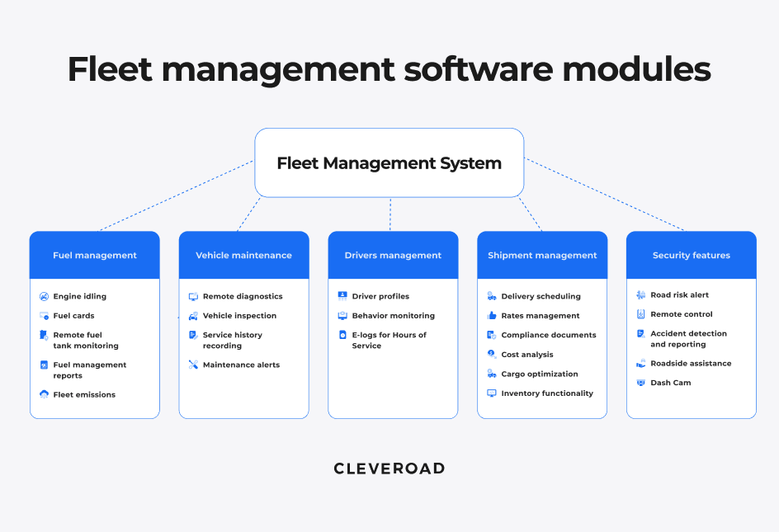Click the Vehicle inspection text
The height and width of the screenshot is (532, 779).
coord(239,316)
